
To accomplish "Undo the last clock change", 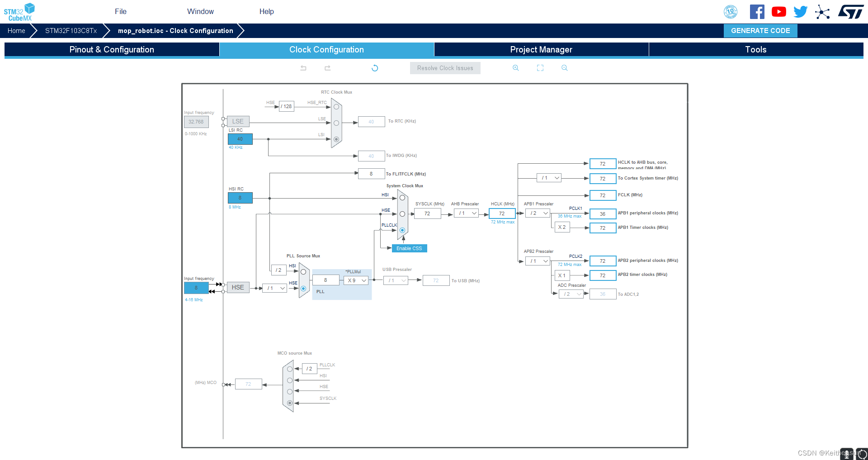I will [x=303, y=68].
